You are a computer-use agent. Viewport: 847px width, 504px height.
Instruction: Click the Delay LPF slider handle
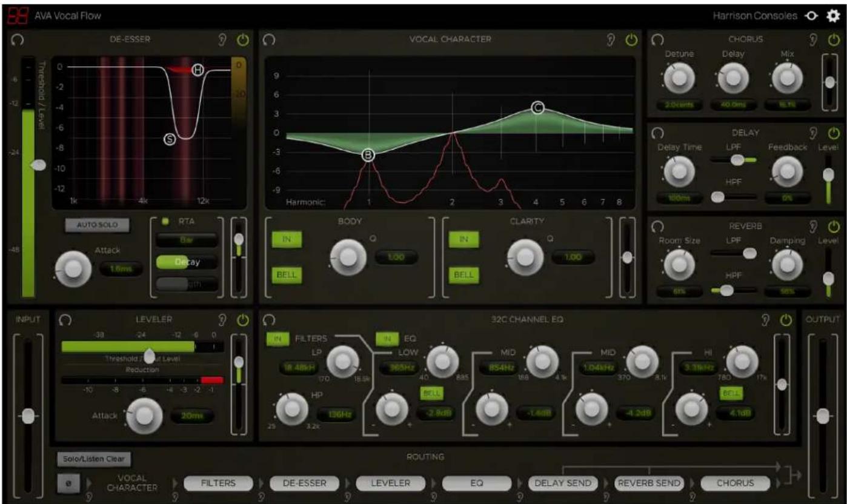click(737, 160)
